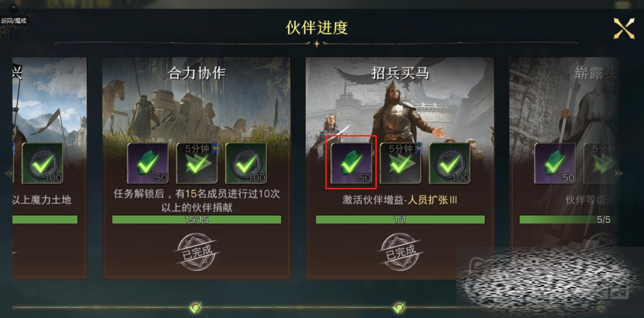Show previous cards with left arrow
This screenshot has width=644, height=318.
9,173
